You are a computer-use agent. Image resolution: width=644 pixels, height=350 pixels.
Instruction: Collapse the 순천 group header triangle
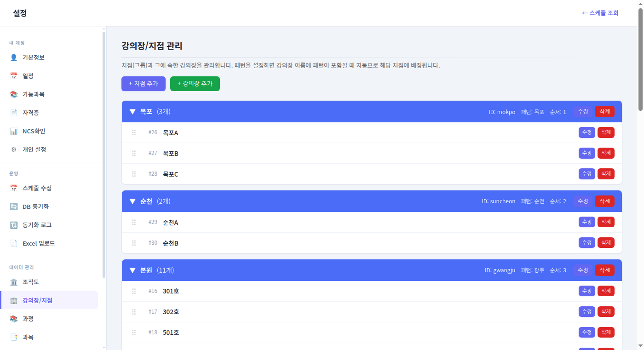132,201
